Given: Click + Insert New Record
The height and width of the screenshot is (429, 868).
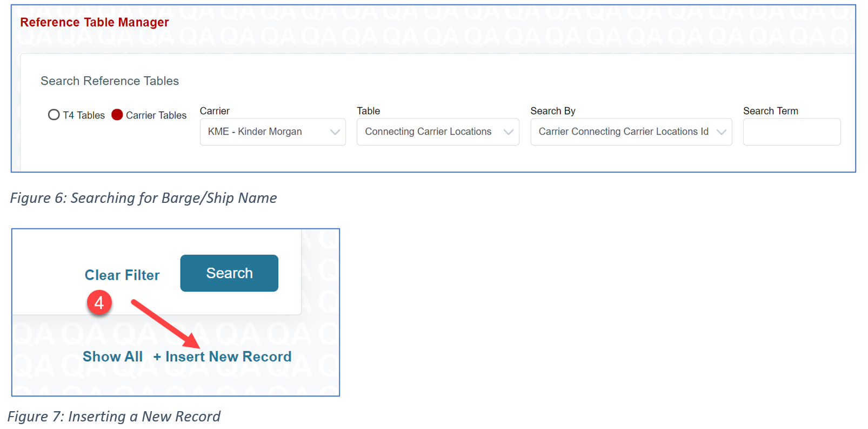Looking at the screenshot, I should coord(223,357).
